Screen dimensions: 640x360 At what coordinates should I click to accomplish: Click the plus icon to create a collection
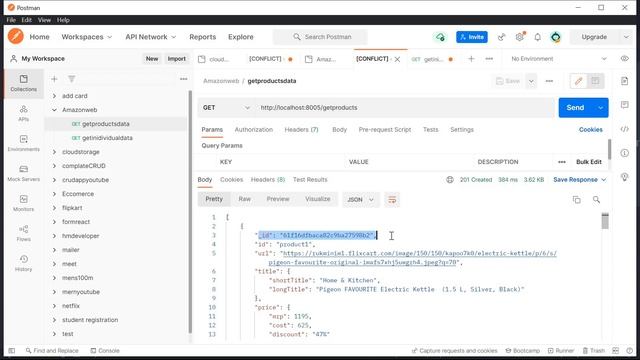tap(54, 79)
